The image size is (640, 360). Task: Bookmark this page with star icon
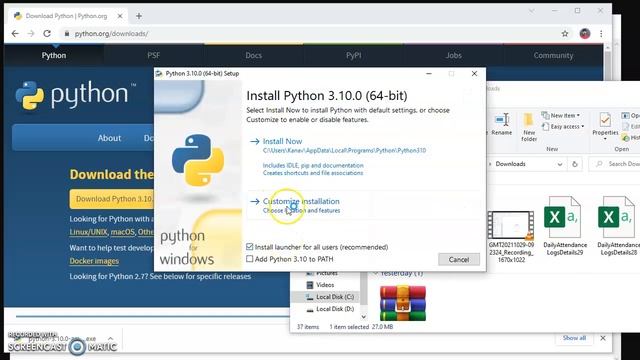click(x=565, y=33)
